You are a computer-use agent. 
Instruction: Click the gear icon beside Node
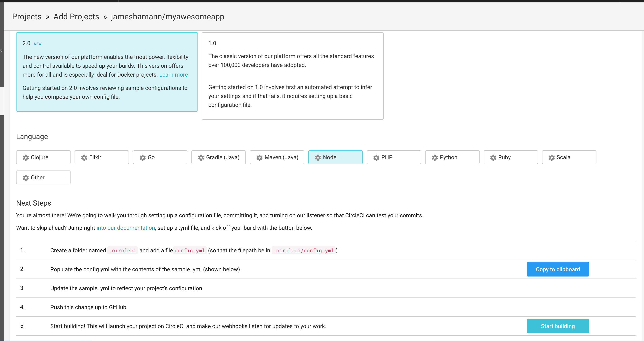(318, 157)
